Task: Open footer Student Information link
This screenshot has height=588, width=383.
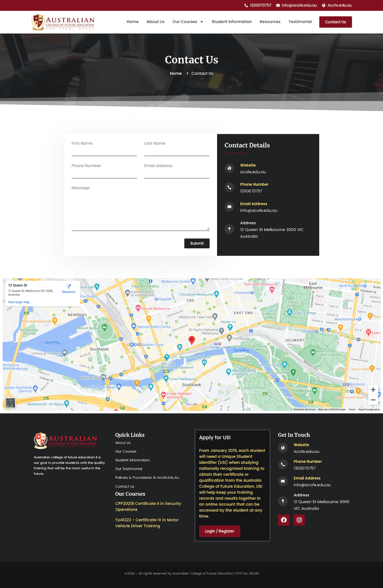Action: (132, 460)
